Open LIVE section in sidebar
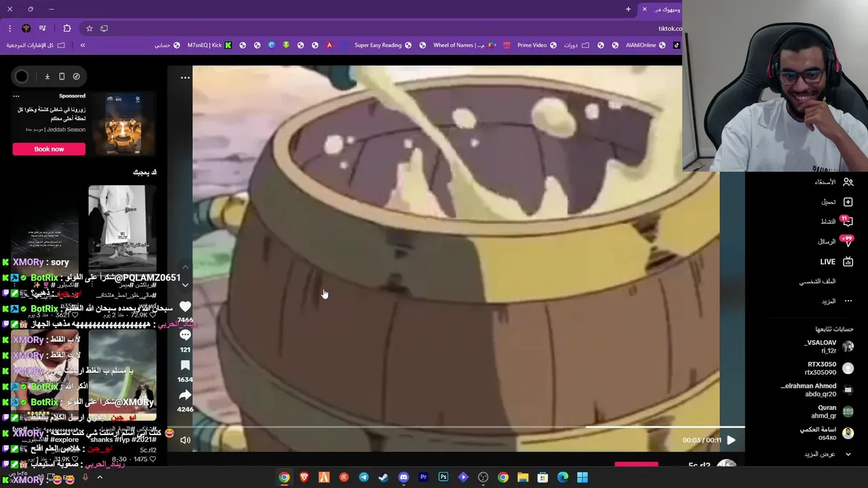Image resolution: width=868 pixels, height=488 pixels. point(836,262)
